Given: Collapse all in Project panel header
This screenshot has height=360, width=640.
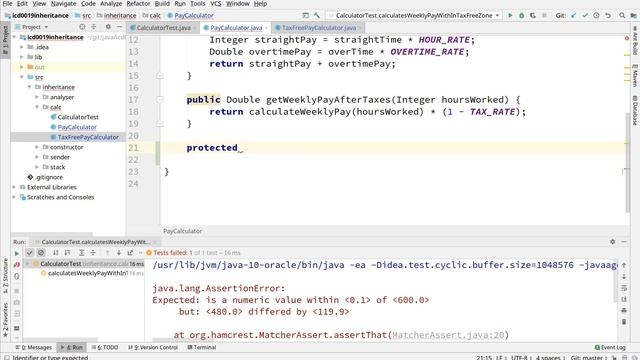Looking at the screenshot, I should click(x=94, y=27).
